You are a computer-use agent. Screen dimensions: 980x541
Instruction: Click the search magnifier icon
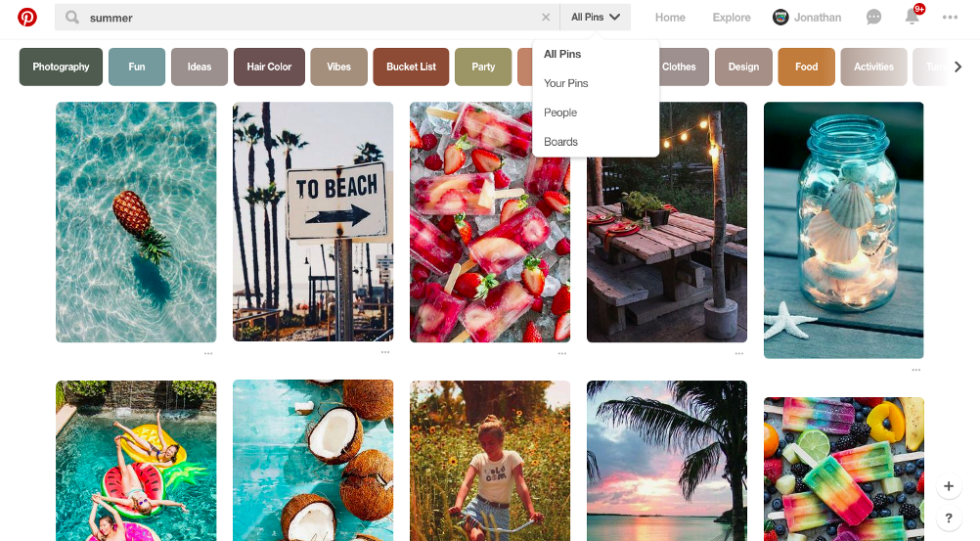point(72,18)
